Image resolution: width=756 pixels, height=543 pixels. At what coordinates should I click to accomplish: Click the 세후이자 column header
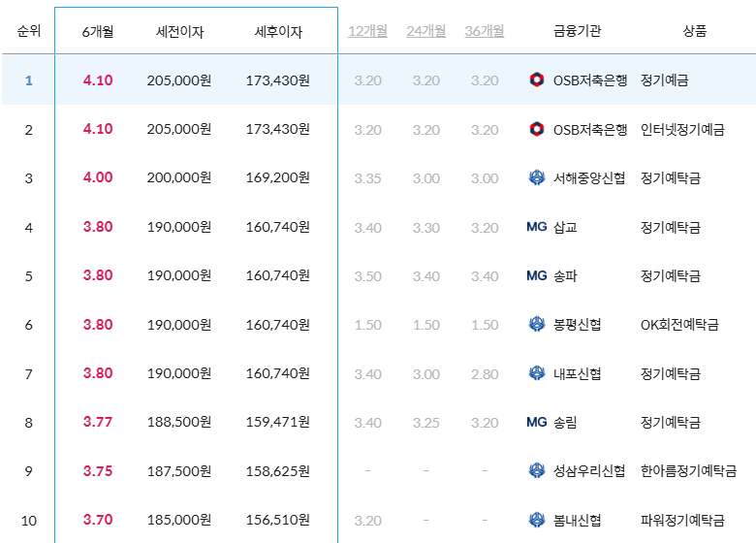click(278, 32)
